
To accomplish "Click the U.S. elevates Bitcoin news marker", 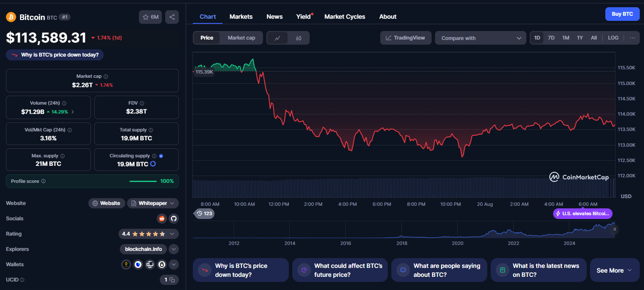I will tap(583, 213).
